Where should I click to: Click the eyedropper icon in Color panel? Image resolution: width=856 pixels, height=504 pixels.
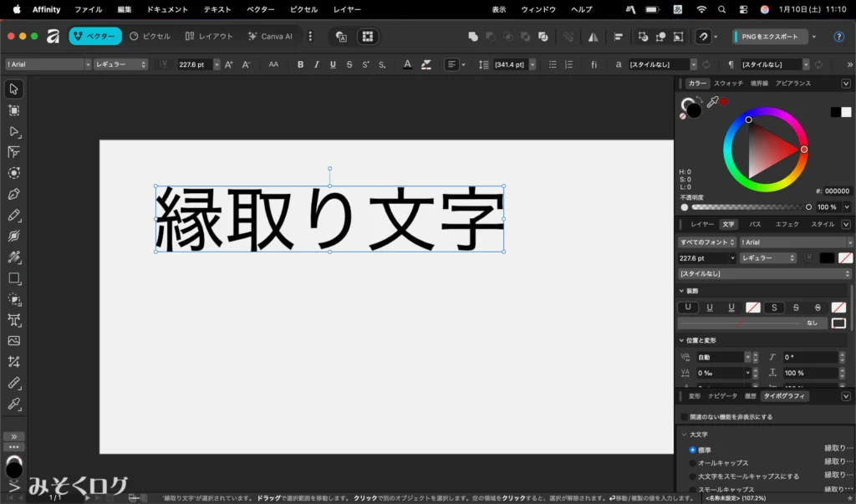point(712,102)
